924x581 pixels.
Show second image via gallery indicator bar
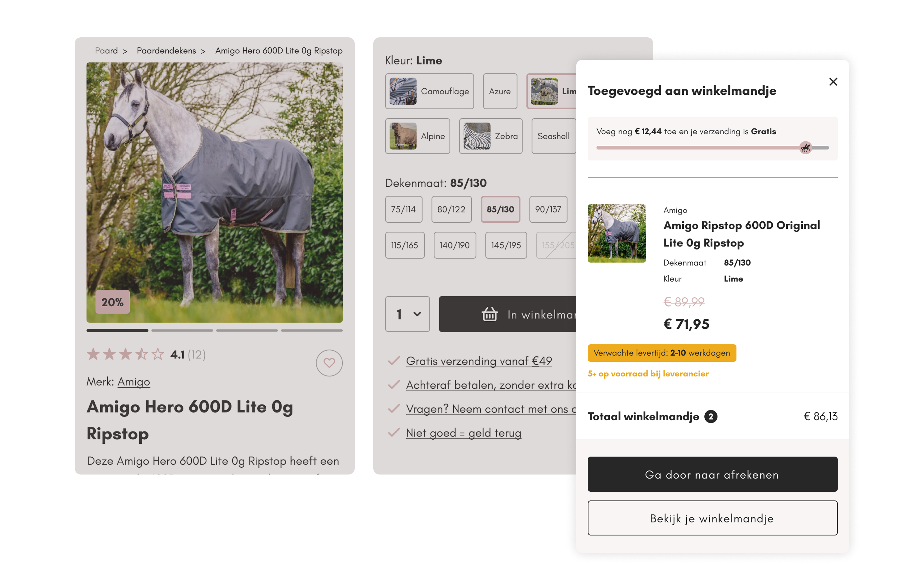point(182,330)
